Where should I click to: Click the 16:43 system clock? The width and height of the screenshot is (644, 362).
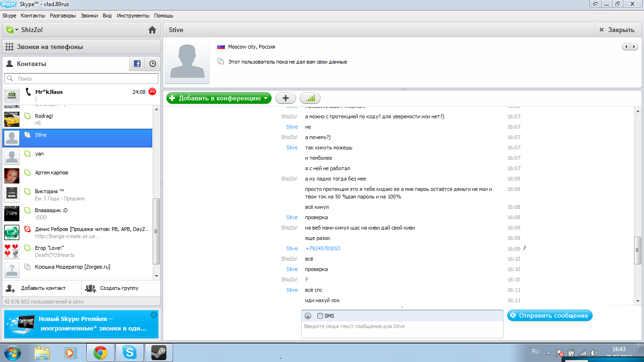[x=619, y=349]
